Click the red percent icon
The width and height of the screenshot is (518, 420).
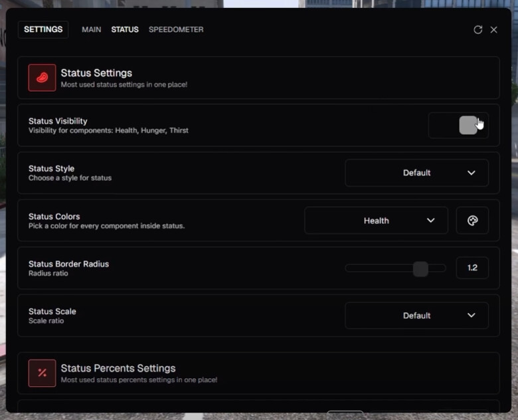tap(42, 373)
